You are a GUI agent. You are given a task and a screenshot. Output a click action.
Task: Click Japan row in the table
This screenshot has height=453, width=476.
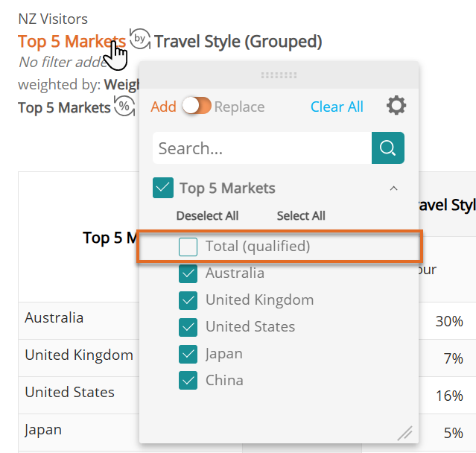point(43,430)
